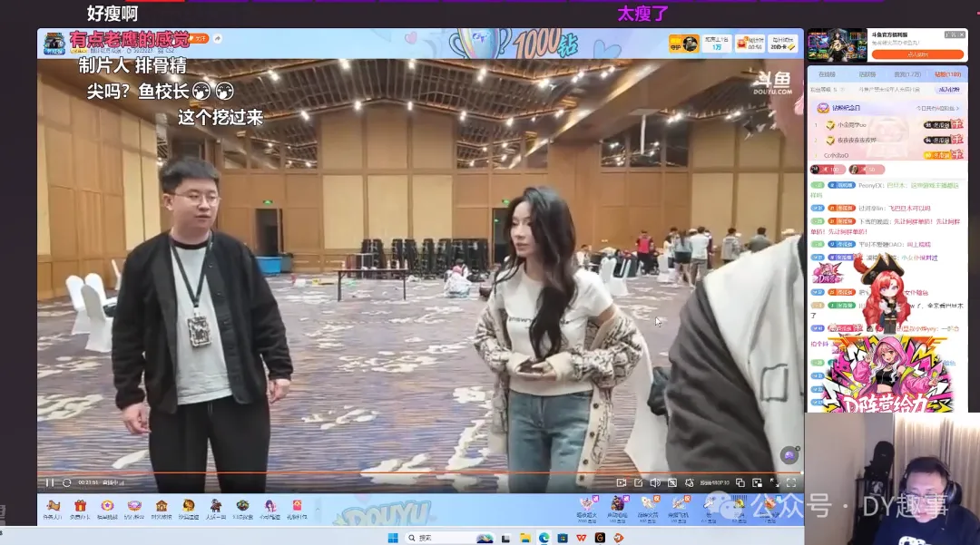Mute the player with the speaker icon
Image resolution: width=980 pixels, height=545 pixels.
655,482
